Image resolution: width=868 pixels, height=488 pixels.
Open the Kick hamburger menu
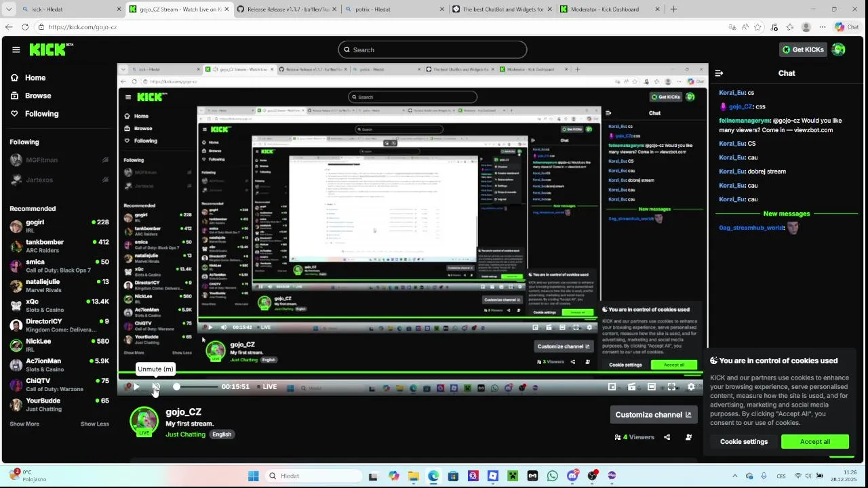(16, 49)
